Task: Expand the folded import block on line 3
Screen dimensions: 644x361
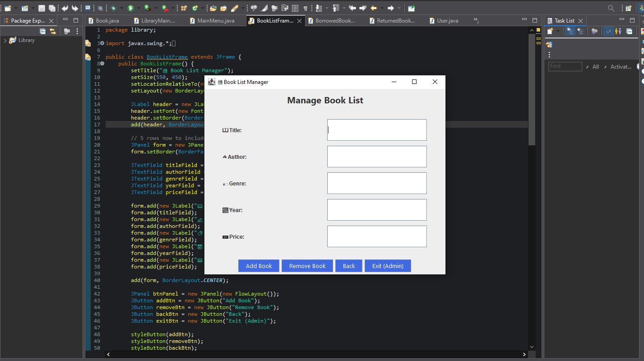Action: point(102,43)
